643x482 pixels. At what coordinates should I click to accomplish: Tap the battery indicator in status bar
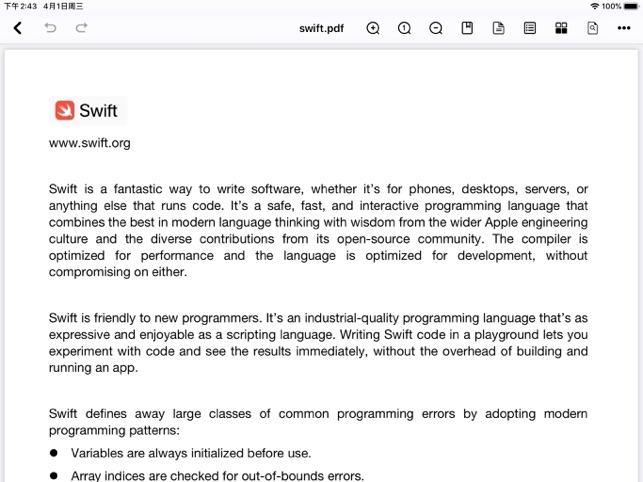coord(631,6)
